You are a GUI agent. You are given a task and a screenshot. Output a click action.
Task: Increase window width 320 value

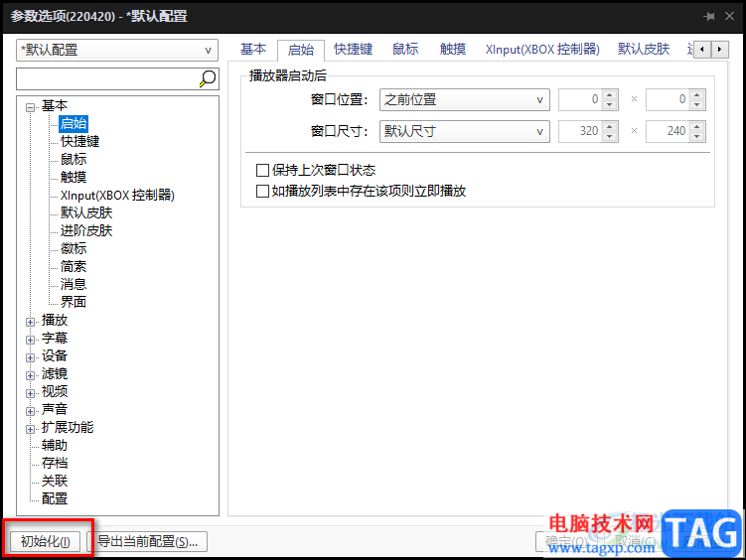click(610, 126)
